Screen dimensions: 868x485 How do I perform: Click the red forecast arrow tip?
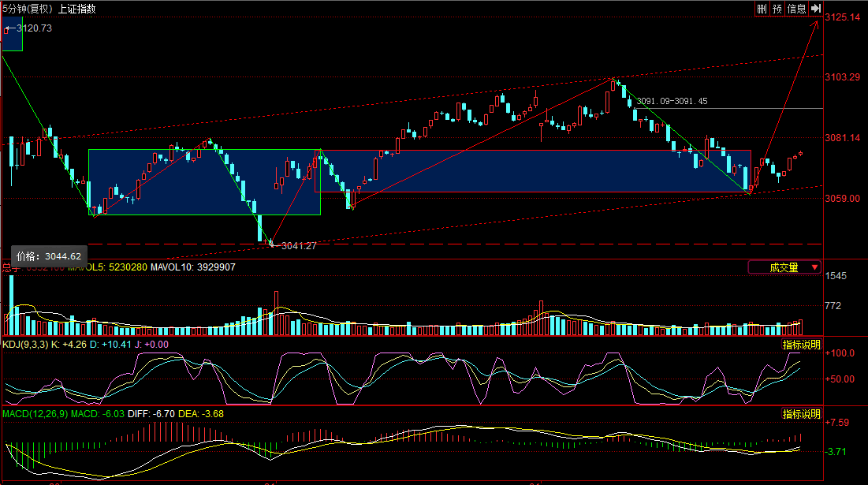click(x=818, y=21)
